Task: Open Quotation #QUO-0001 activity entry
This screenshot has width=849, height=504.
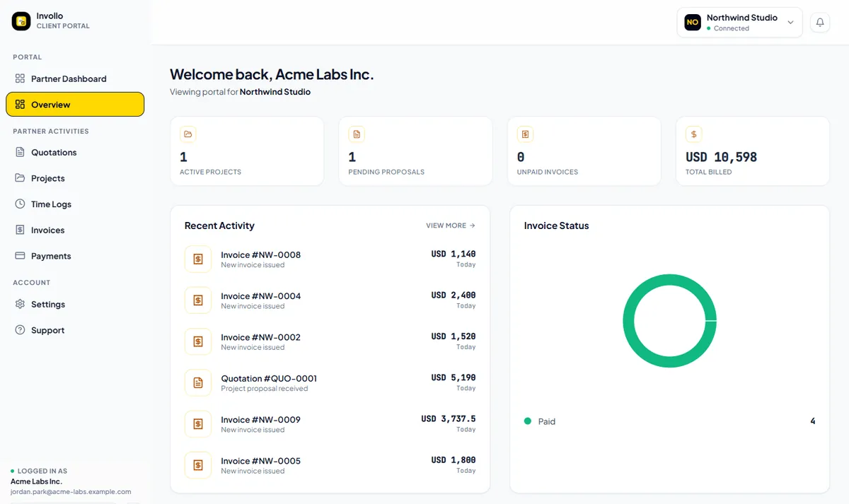Action: (x=330, y=382)
